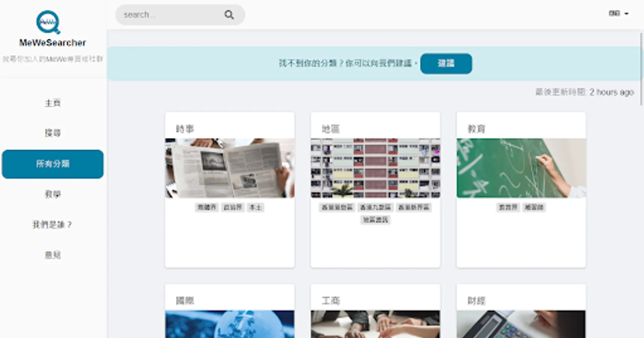Click the 國際 card title

(x=185, y=301)
